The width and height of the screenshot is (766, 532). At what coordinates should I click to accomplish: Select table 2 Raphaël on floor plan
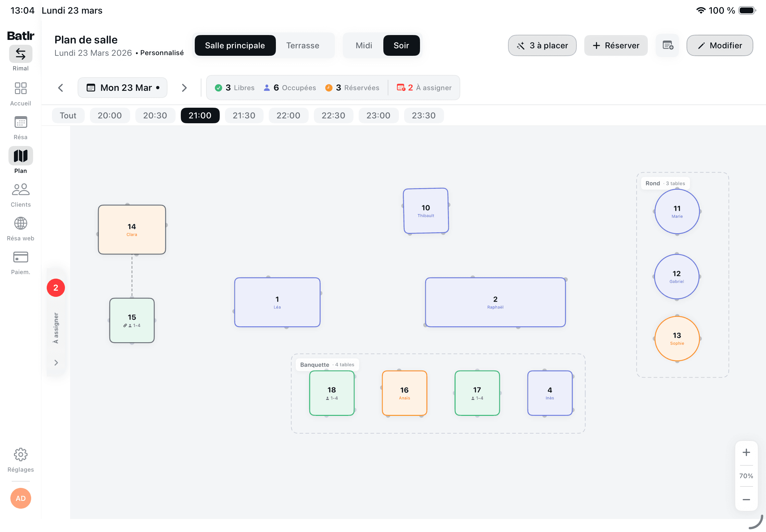pyautogui.click(x=495, y=302)
